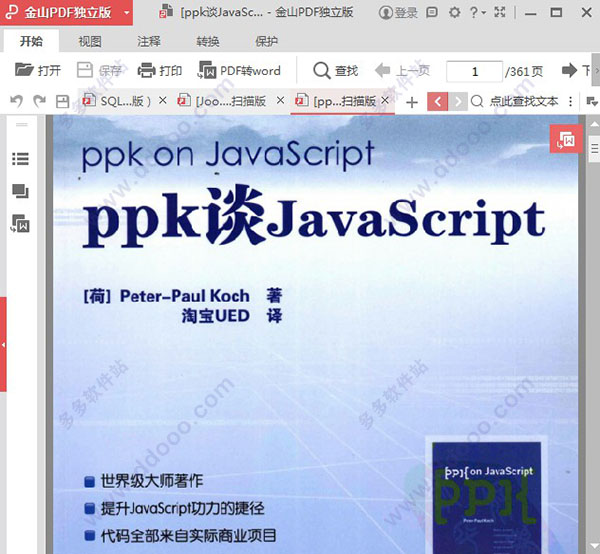This screenshot has width=600, height=554.
Task: Convert with PDF转word button
Action: (239, 70)
